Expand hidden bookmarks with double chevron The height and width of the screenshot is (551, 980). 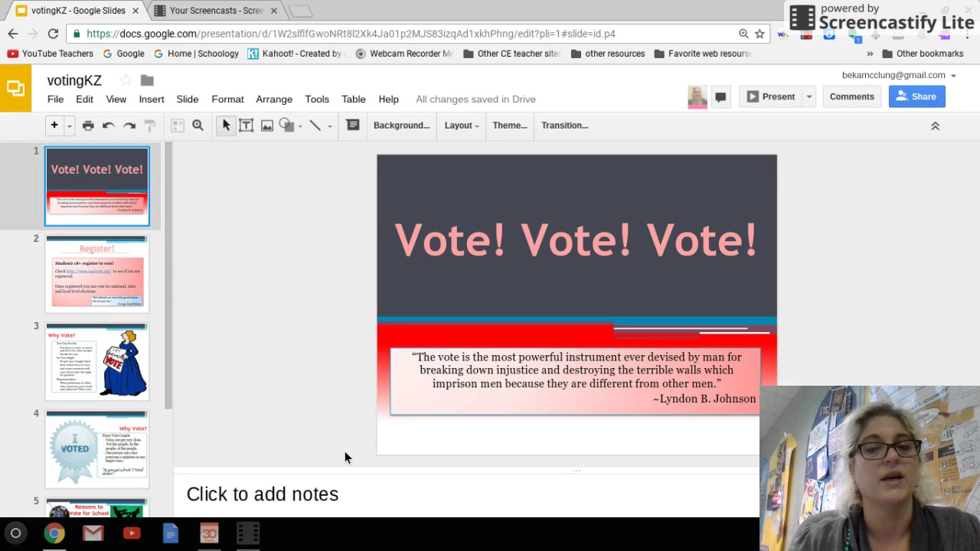(x=870, y=54)
